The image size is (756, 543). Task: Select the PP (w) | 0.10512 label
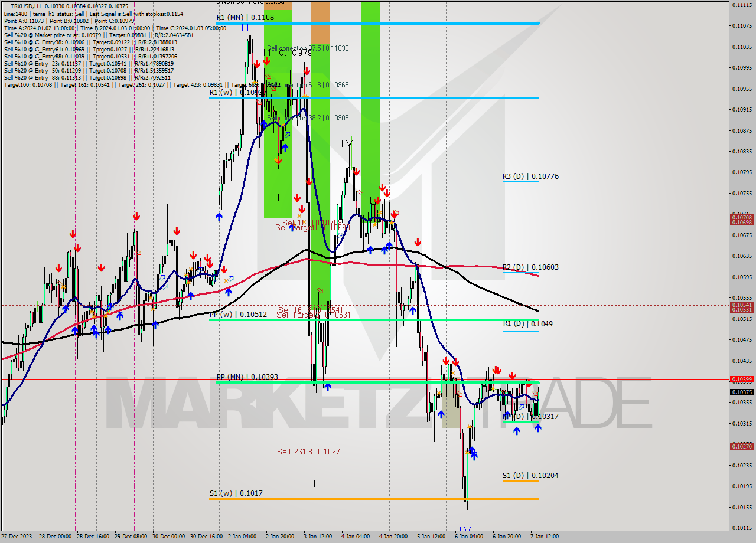238,315
